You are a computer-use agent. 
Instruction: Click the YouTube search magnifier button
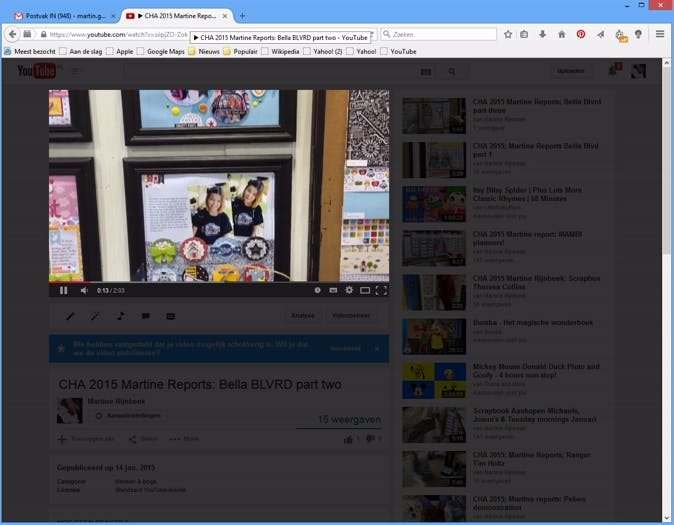click(x=452, y=72)
